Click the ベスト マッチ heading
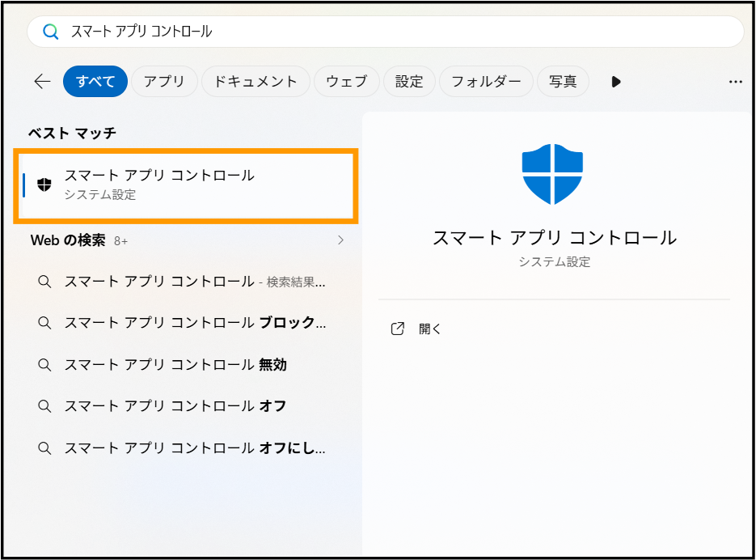The image size is (756, 560). point(72,133)
